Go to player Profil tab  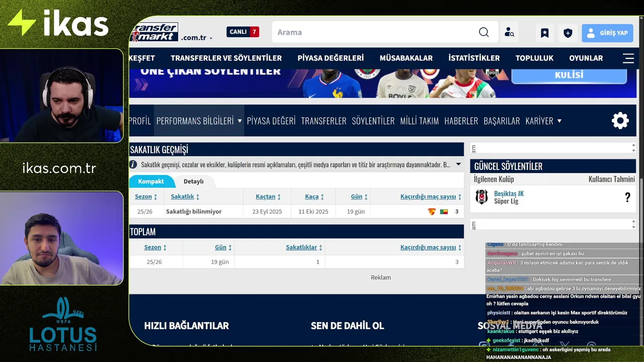(140, 121)
